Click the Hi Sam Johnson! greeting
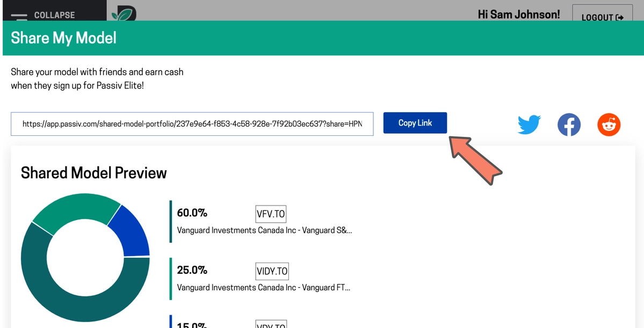This screenshot has height=328, width=644. pyautogui.click(x=519, y=14)
